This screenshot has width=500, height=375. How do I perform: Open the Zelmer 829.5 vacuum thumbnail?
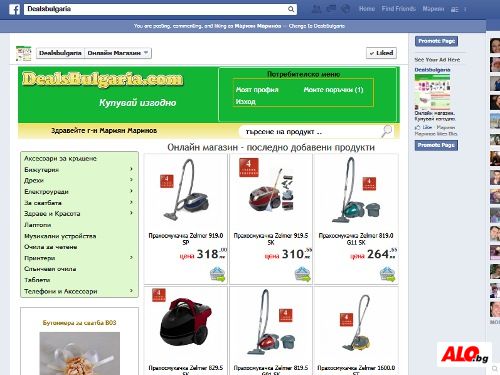186,323
